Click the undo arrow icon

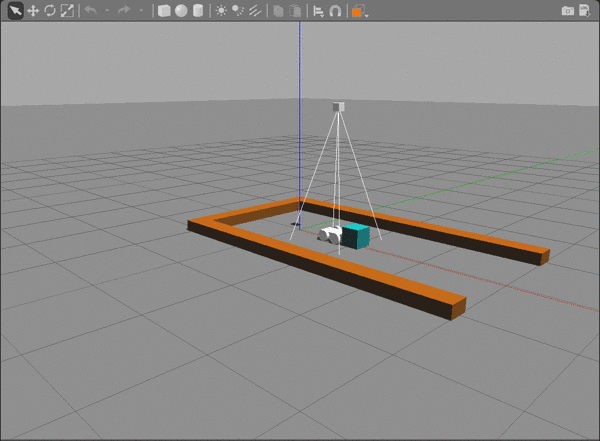(90, 10)
